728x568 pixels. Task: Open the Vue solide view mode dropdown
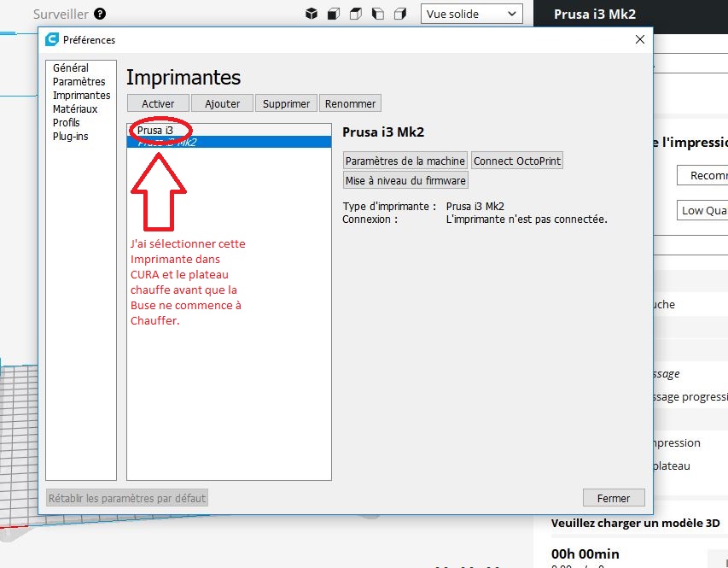coord(472,14)
